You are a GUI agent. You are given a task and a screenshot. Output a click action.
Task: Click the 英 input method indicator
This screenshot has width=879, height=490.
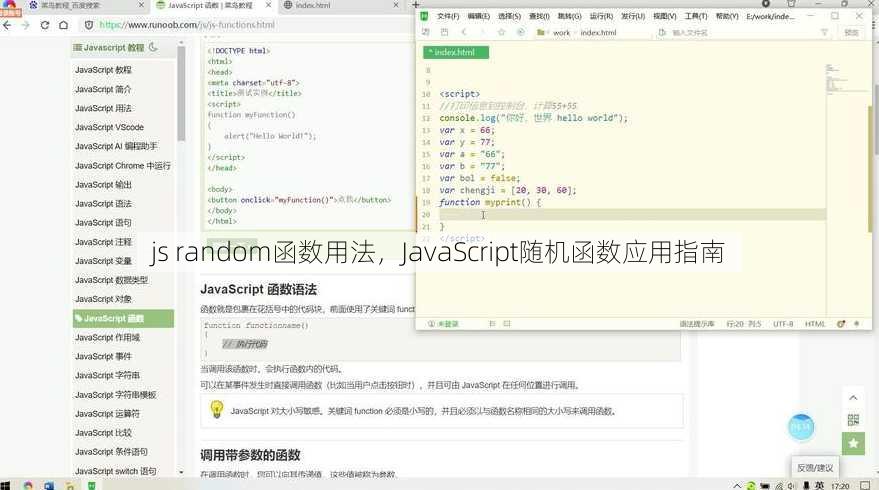pyautogui.click(x=820, y=486)
